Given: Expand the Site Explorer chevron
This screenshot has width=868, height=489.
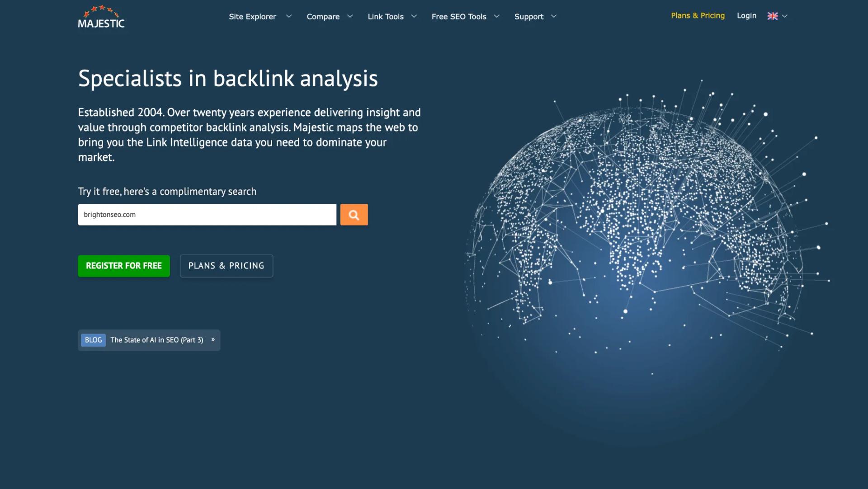Looking at the screenshot, I should pos(289,16).
